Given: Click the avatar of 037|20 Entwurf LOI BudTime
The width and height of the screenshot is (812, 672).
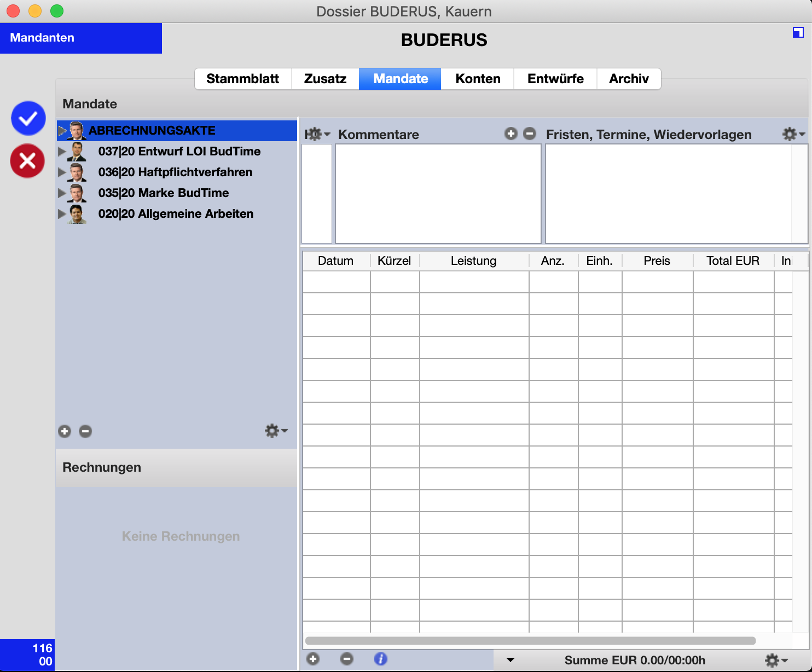Looking at the screenshot, I should click(77, 152).
